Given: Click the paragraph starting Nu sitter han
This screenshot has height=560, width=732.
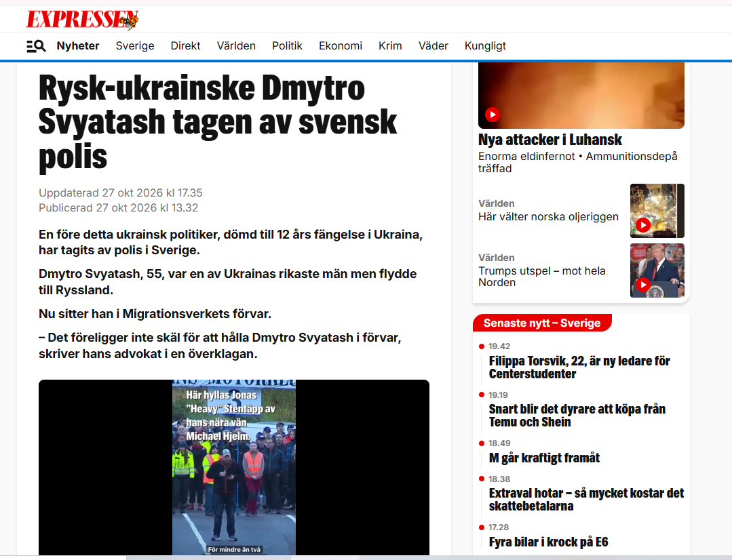Looking at the screenshot, I should [155, 314].
